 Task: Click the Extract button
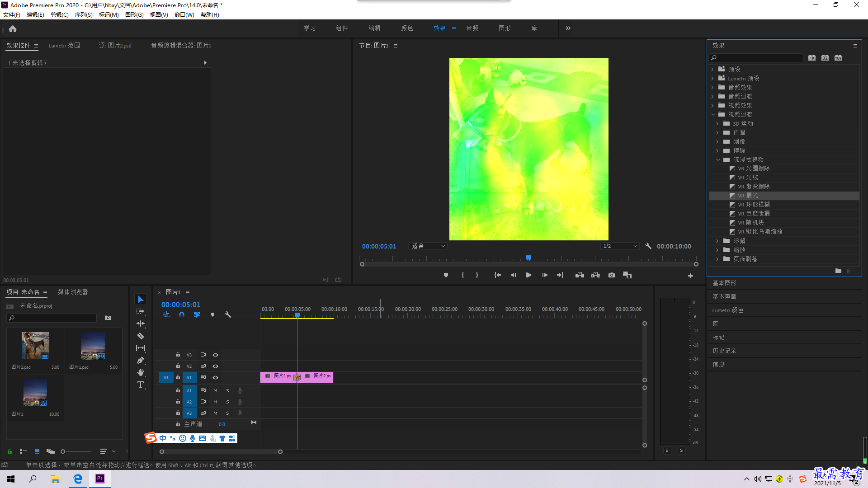595,275
